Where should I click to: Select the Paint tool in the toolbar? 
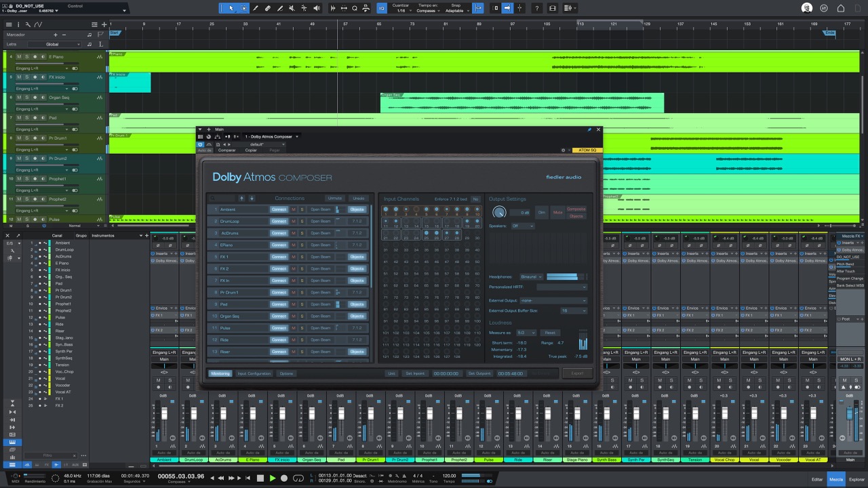pyautogui.click(x=280, y=8)
